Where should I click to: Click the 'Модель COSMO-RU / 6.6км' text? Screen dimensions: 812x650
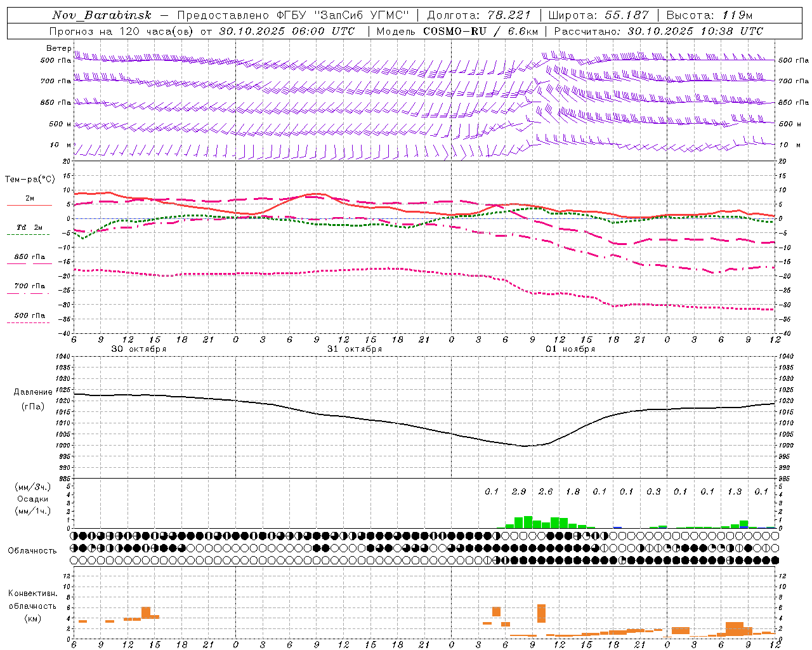click(x=457, y=31)
